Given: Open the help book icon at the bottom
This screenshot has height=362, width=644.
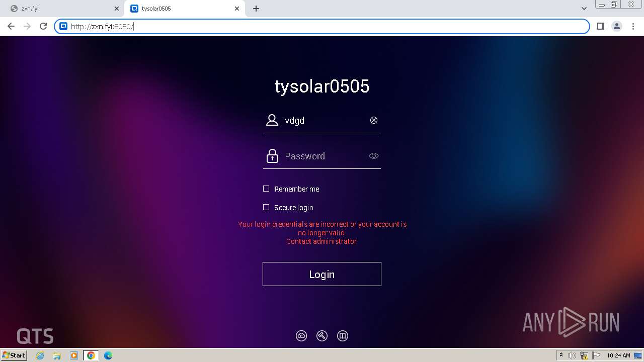Looking at the screenshot, I should (343, 336).
